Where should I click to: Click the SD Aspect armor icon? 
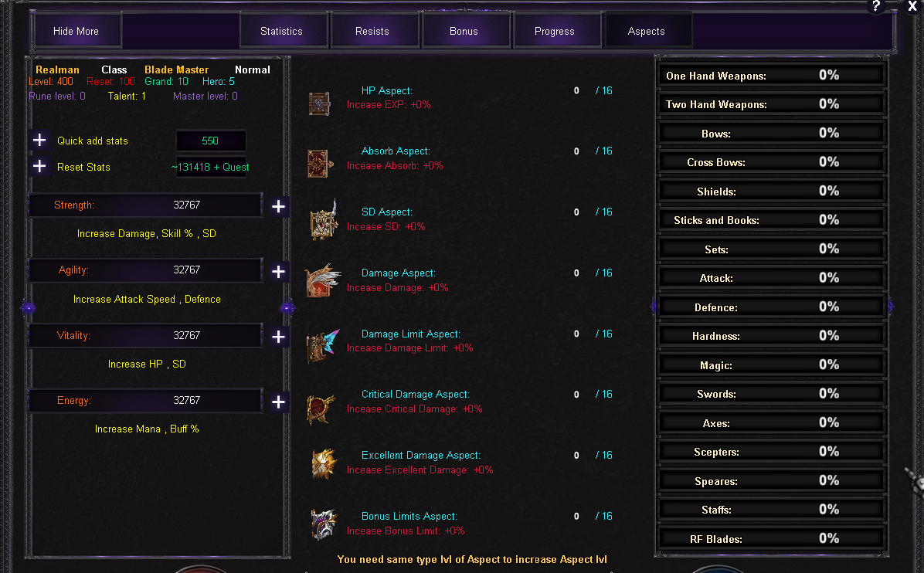[324, 220]
